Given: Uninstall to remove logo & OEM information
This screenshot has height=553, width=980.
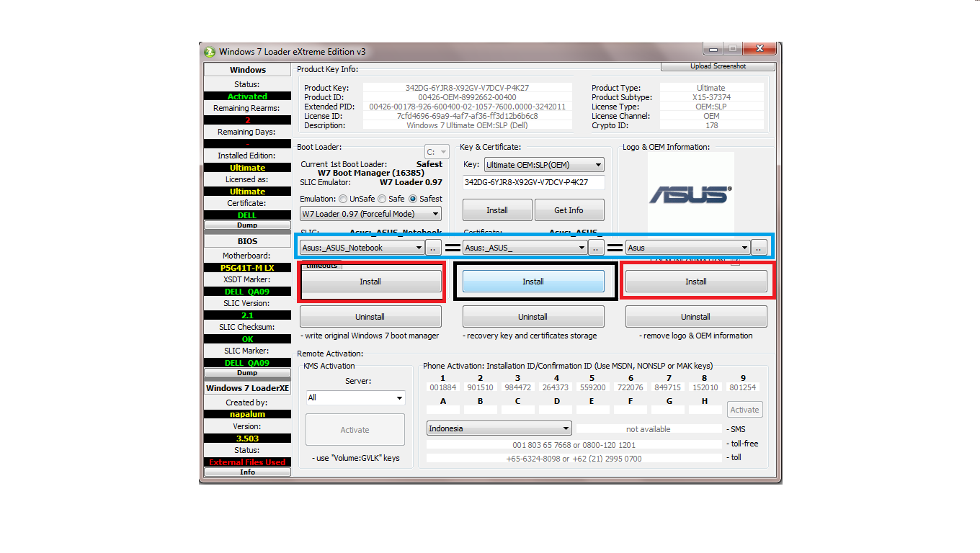Looking at the screenshot, I should [x=696, y=317].
